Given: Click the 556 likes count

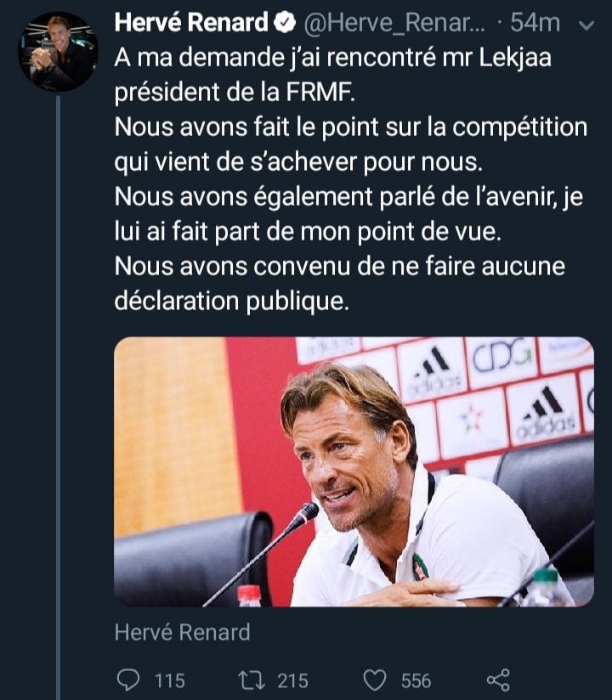Looking at the screenshot, I should (416, 680).
